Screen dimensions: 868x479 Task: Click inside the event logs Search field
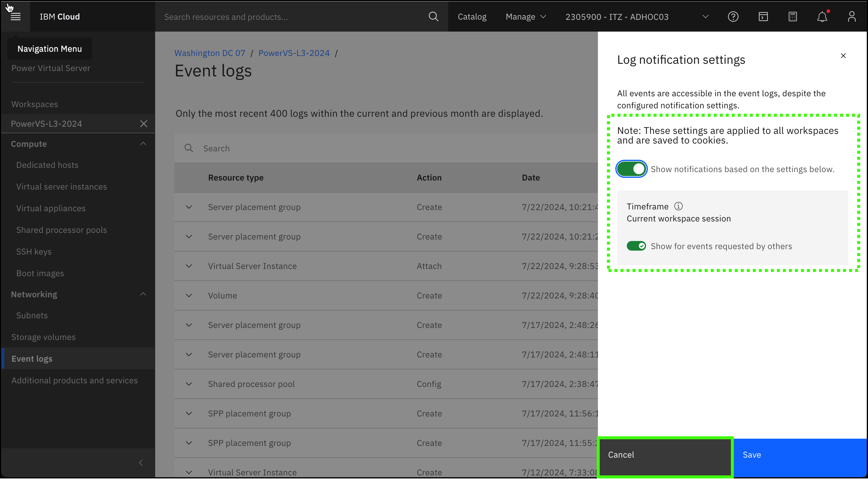pos(236,148)
